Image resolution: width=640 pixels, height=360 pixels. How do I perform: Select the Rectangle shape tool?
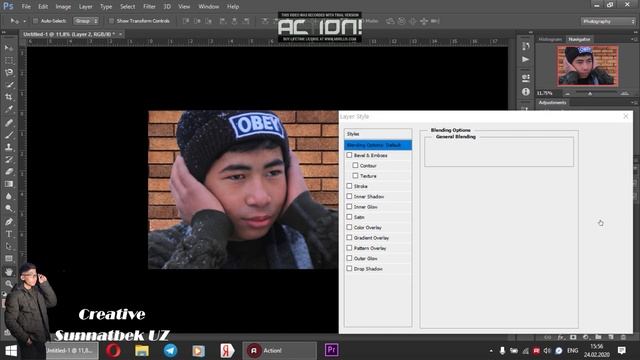point(9,258)
